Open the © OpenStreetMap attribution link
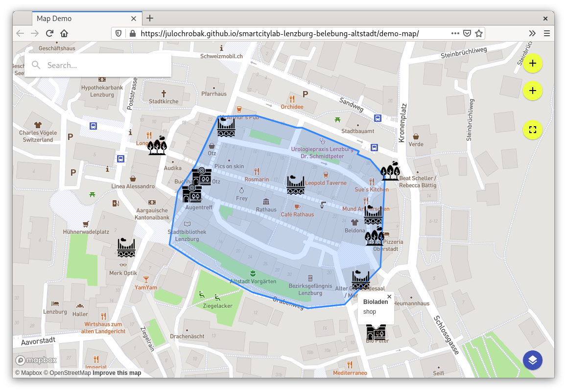Screen dimensions: 567x392 pyautogui.click(x=67, y=373)
